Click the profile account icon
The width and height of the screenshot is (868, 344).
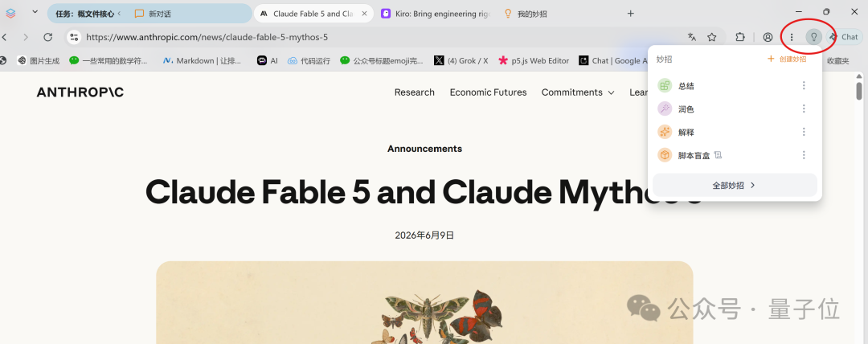(x=768, y=37)
